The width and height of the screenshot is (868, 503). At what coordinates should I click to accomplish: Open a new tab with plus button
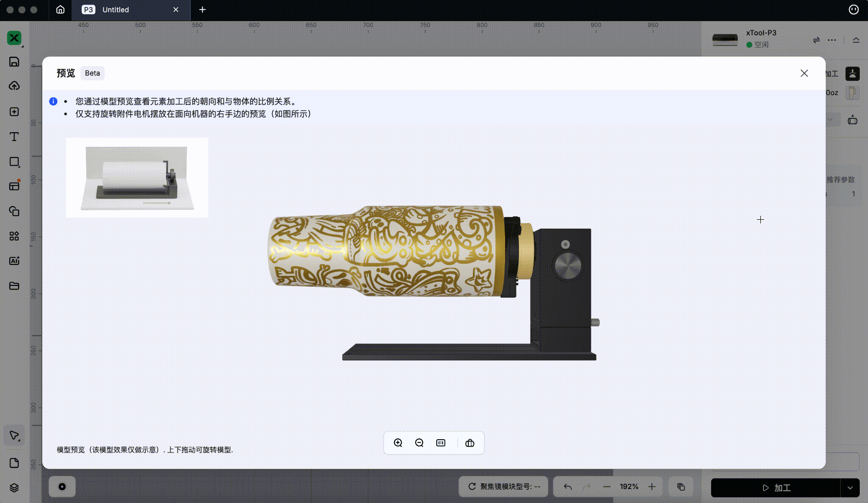[x=202, y=10]
